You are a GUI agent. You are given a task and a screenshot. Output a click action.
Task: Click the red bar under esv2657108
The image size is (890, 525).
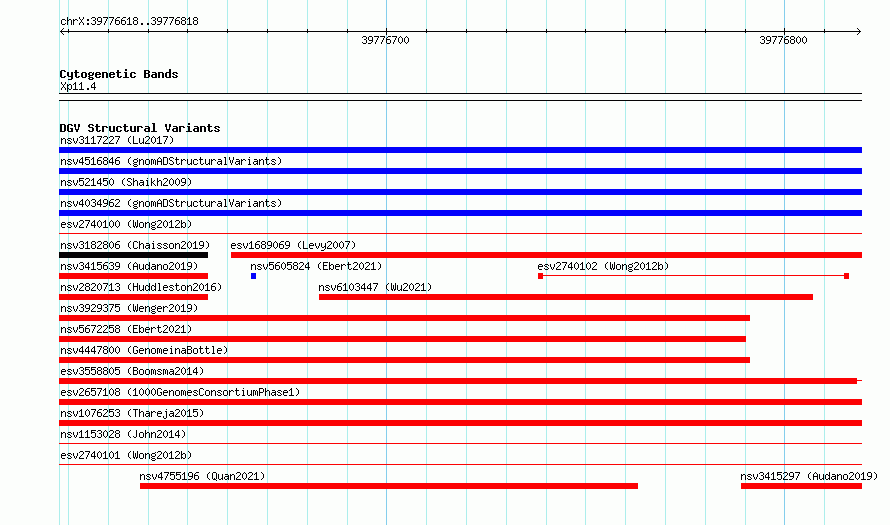coord(460,402)
